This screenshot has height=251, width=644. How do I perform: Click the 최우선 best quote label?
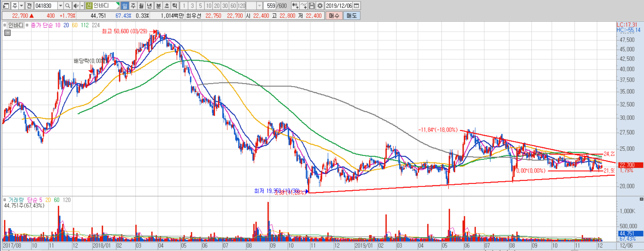point(194,15)
